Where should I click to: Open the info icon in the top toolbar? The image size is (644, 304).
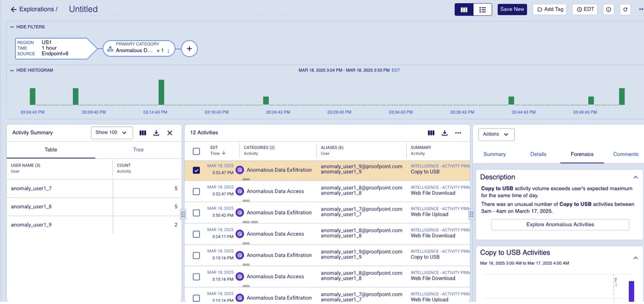608,9
